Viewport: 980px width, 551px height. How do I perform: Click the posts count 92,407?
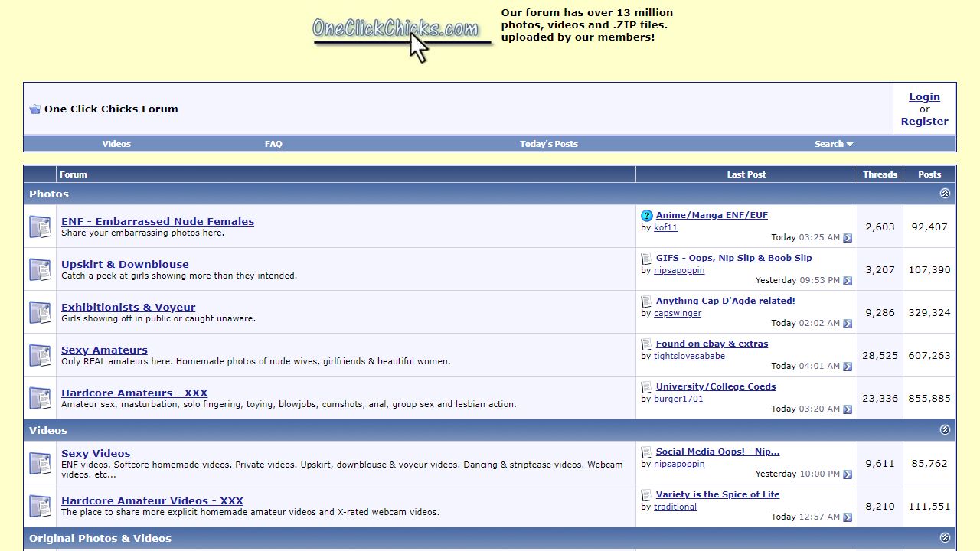click(x=929, y=227)
